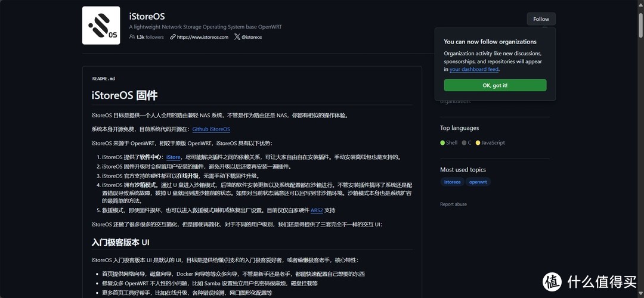Screen dimensions: 644x298
Task: Dismiss popup with OK, got it! button
Action: pyautogui.click(x=495, y=85)
